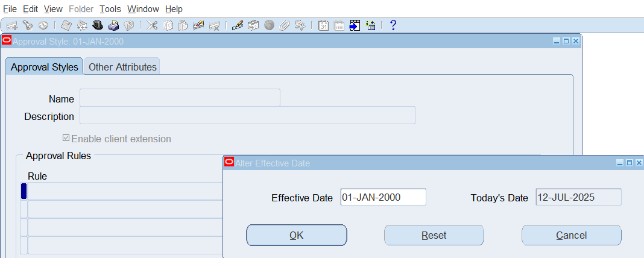The width and height of the screenshot is (644, 258).
Task: Toggle the Enable client extension checkbox
Action: 66,139
